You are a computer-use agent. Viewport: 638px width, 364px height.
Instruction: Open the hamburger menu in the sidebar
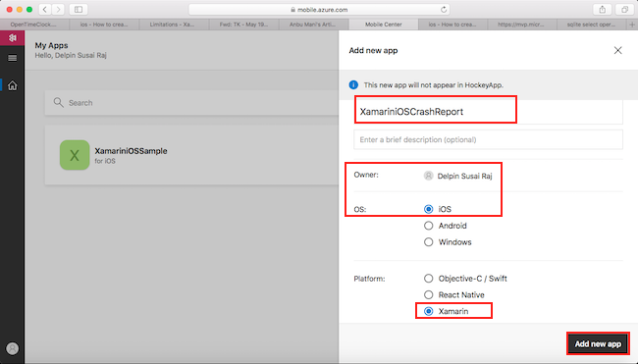coord(12,58)
